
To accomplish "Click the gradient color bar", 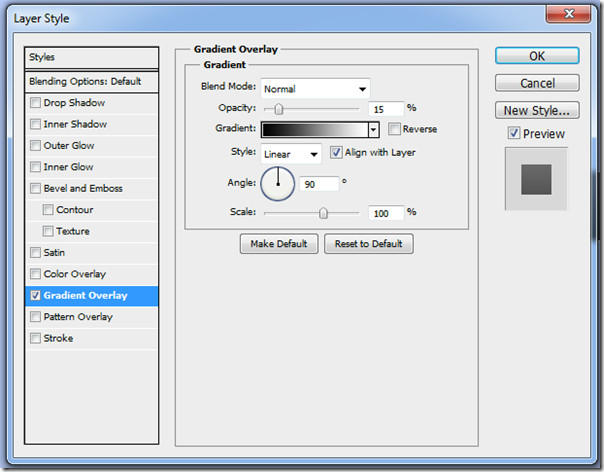I will coord(315,130).
